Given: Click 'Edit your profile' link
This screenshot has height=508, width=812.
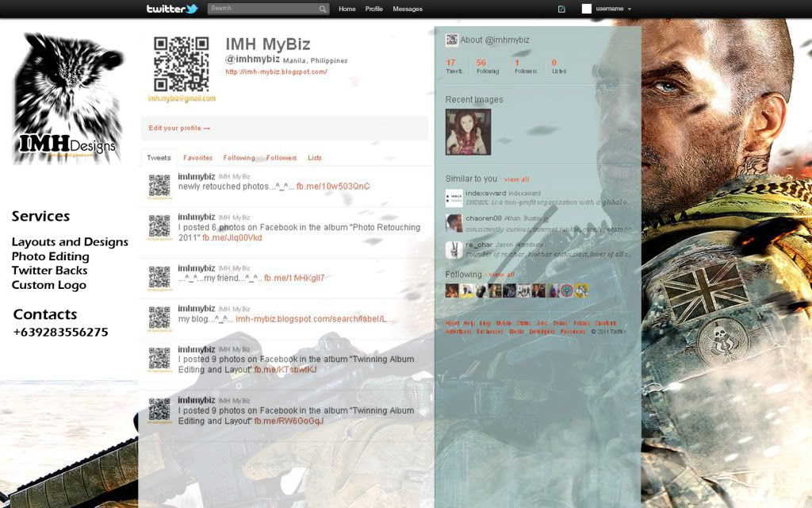Looking at the screenshot, I should [x=179, y=128].
